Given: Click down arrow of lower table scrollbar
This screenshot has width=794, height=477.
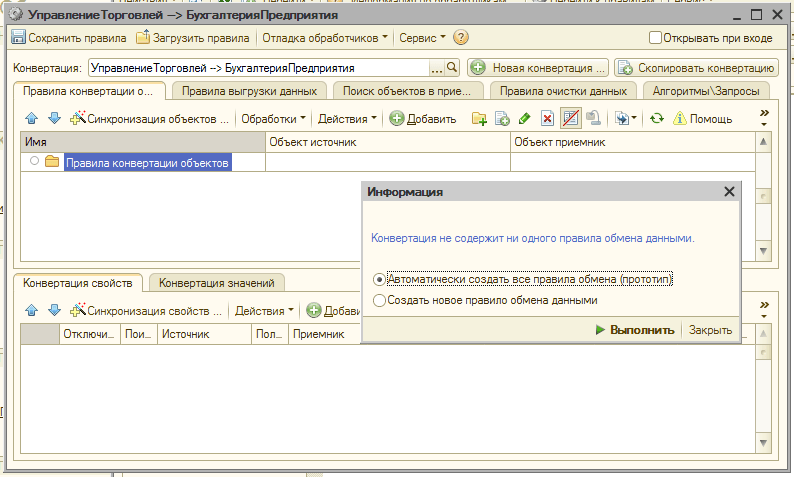Looking at the screenshot, I should click(x=763, y=443).
